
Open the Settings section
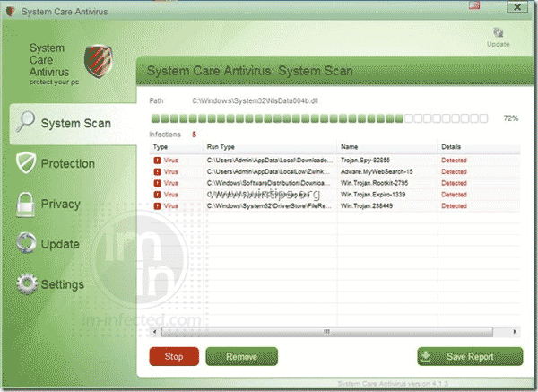63,284
